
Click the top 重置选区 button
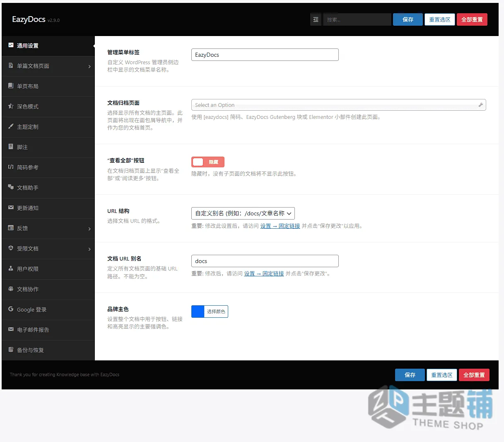[439, 19]
